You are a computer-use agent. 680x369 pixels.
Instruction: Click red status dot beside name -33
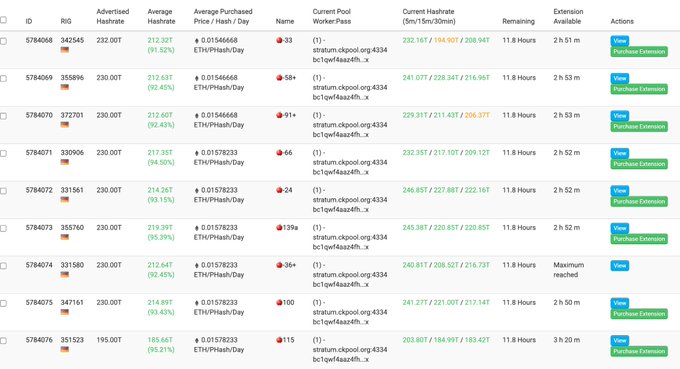279,40
